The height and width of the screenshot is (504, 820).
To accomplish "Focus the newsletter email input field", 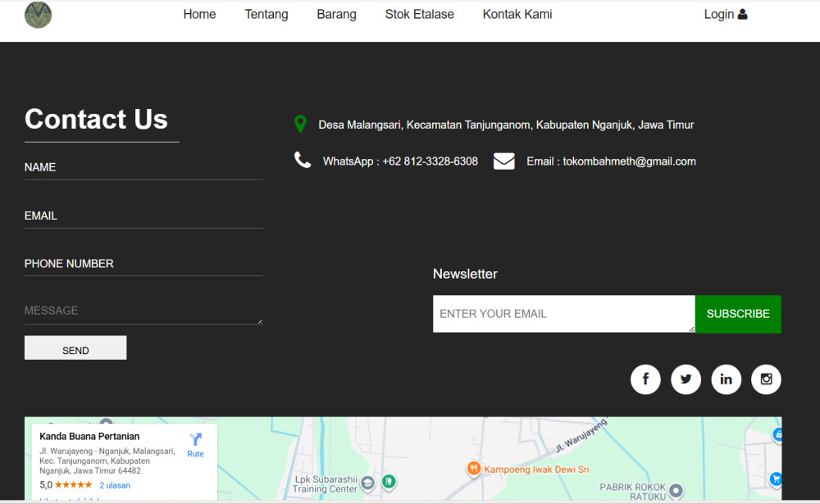I will (x=563, y=314).
